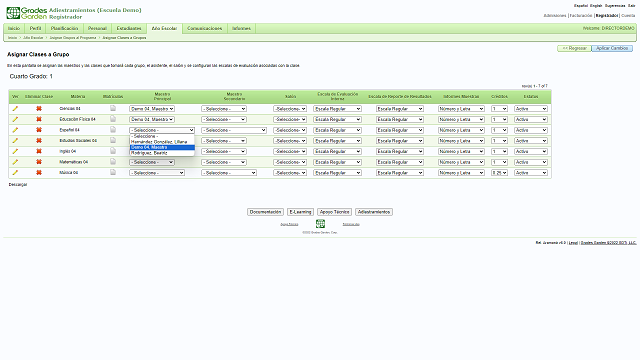Open the matrículas document icon for Matemáticas 04

(113, 162)
